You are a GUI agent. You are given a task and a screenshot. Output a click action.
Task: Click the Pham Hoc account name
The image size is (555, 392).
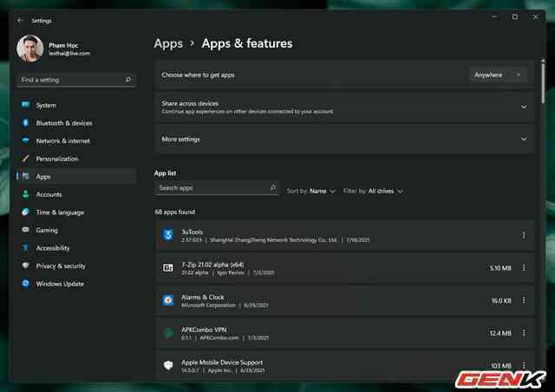[63, 45]
